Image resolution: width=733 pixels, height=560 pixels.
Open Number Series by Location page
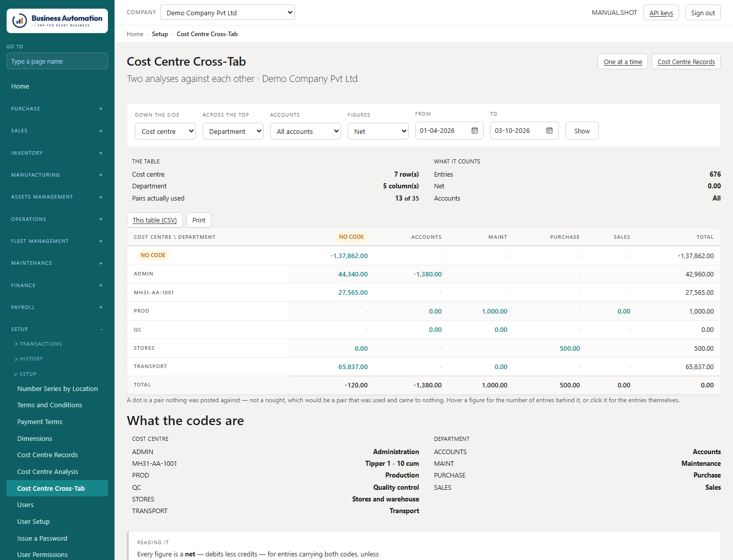[58, 389]
